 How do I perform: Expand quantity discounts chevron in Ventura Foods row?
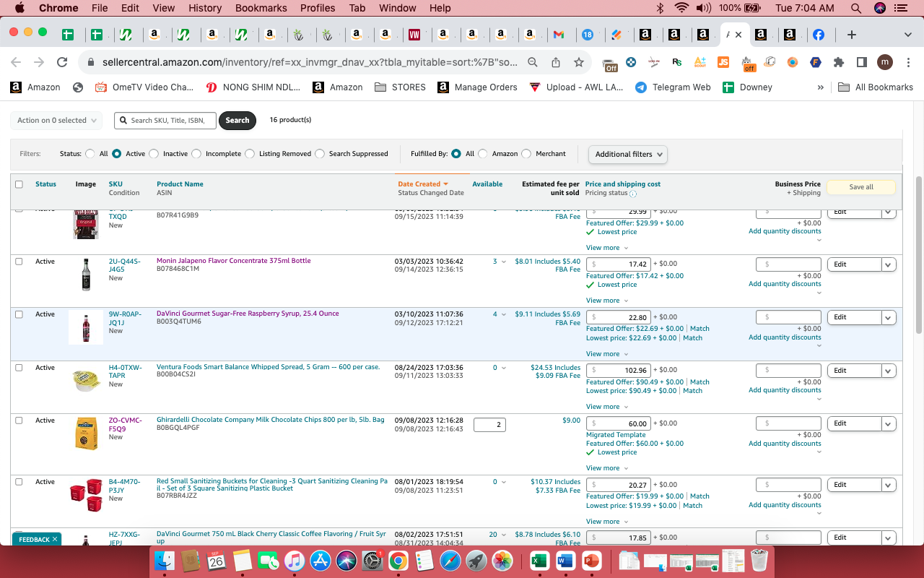(x=819, y=400)
